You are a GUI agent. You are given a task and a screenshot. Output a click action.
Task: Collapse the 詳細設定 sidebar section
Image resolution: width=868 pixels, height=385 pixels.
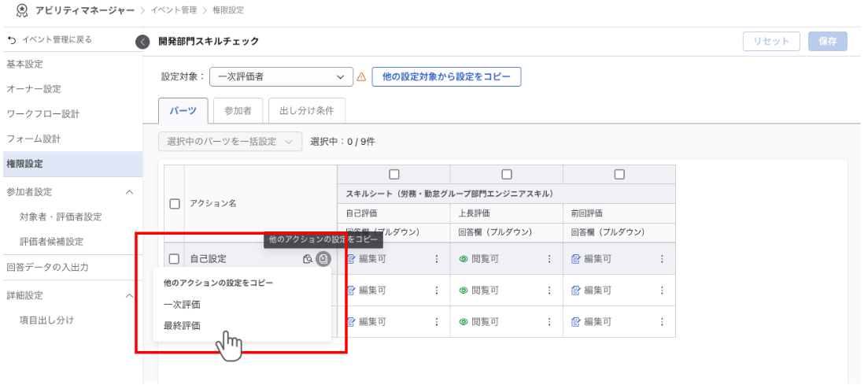tap(130, 295)
